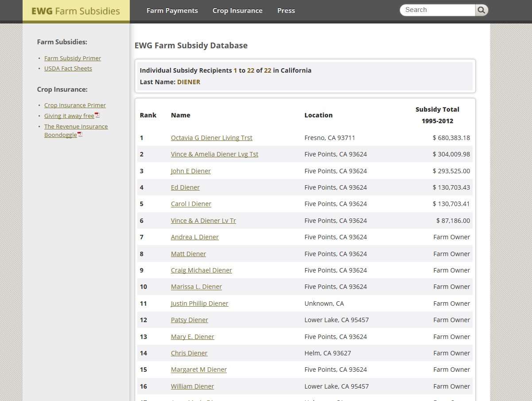Open the Ed Diener recipient page
Image resolution: width=532 pixels, height=401 pixels.
(x=185, y=187)
